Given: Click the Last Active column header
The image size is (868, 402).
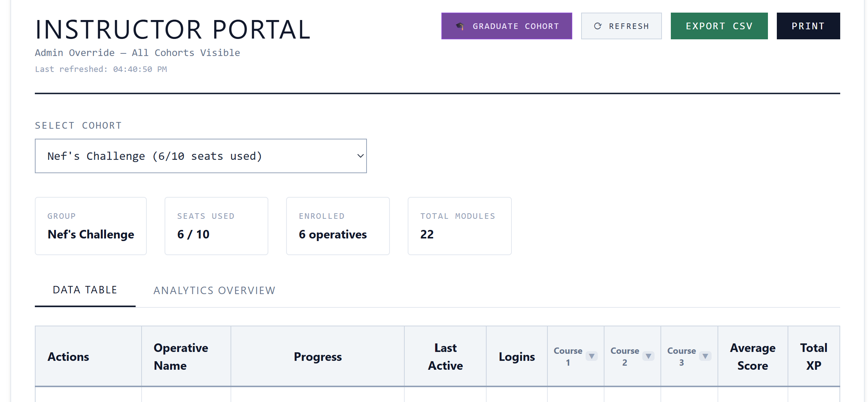Looking at the screenshot, I should [445, 356].
